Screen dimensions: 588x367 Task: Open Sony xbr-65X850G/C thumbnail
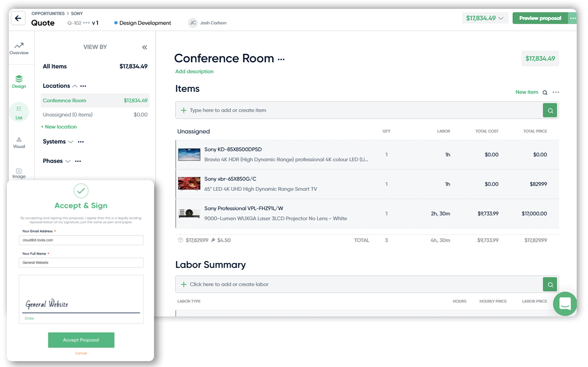coord(189,184)
